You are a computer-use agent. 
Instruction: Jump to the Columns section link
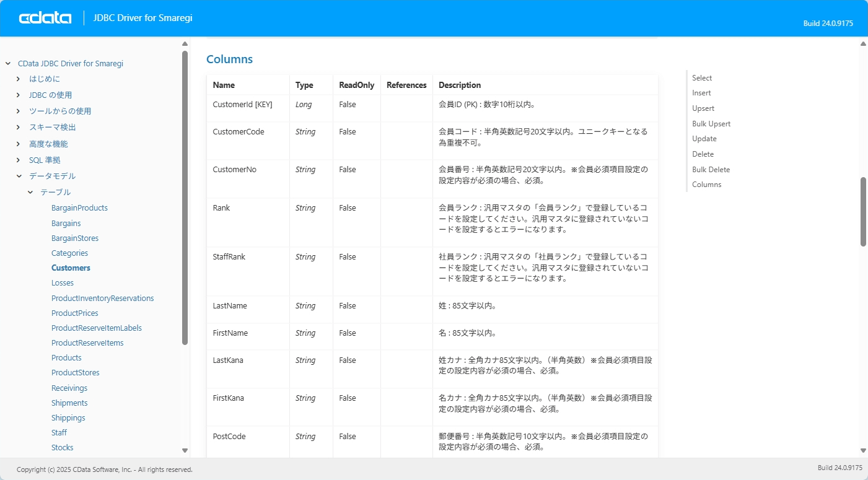[x=707, y=185]
